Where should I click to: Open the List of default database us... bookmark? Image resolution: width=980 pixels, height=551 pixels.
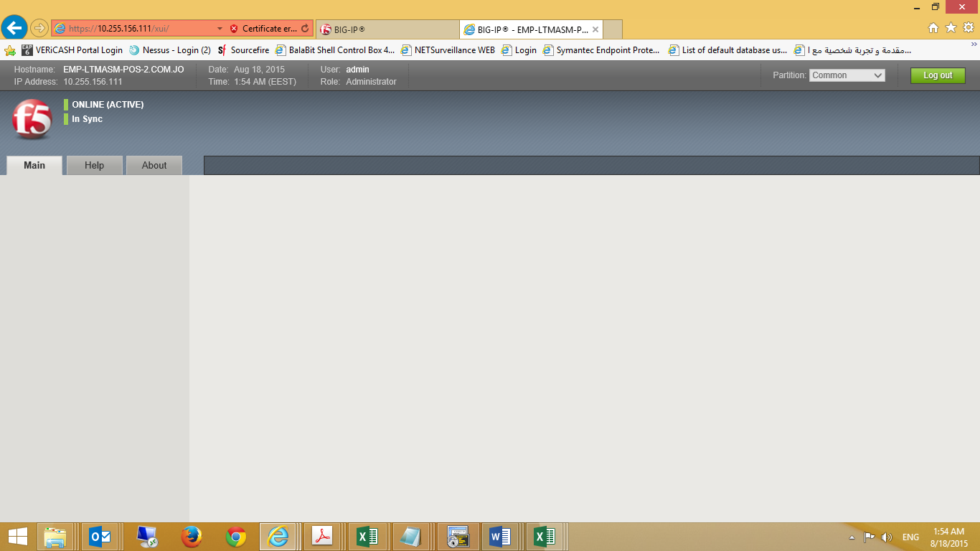pos(728,50)
